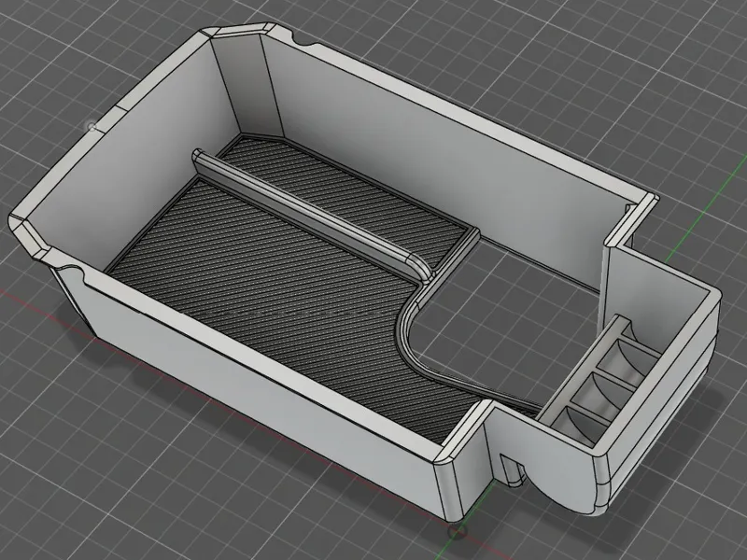Select the long divider rib on tray floor

coord(311,214)
